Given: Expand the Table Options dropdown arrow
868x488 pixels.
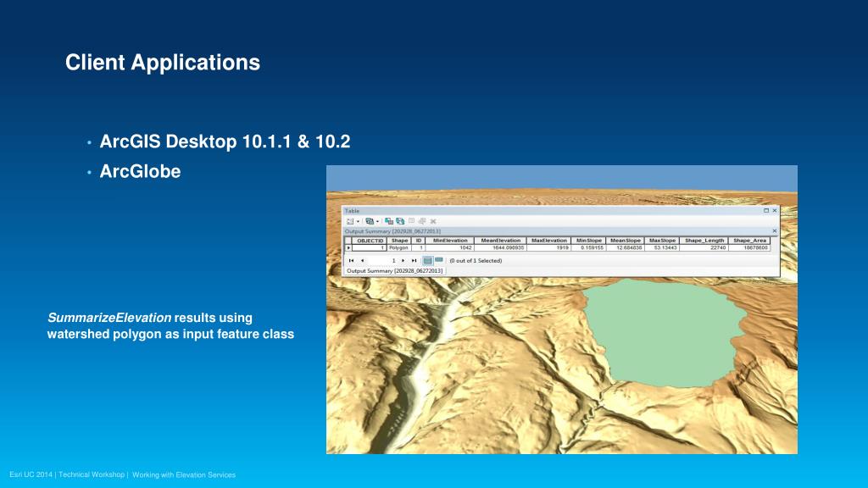Looking at the screenshot, I should tap(359, 221).
